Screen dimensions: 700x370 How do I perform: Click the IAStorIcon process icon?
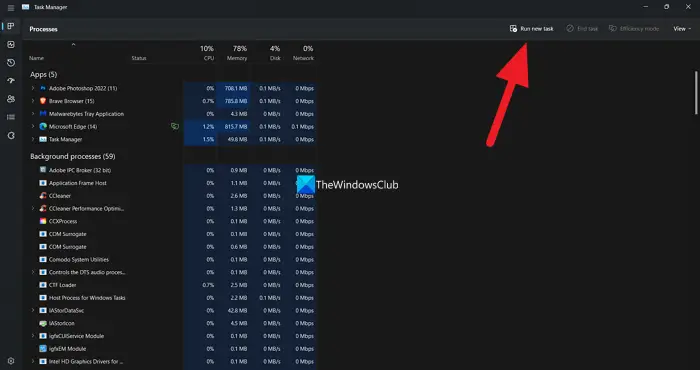(x=43, y=323)
